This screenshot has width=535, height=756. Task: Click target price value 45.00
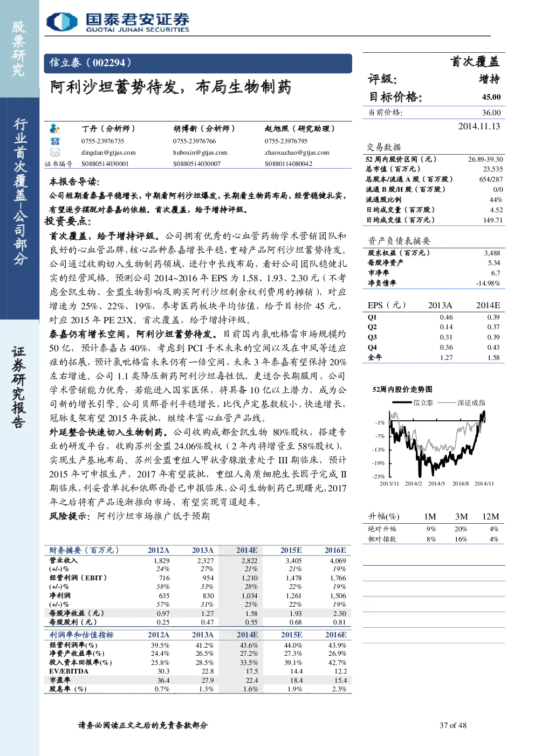point(491,97)
